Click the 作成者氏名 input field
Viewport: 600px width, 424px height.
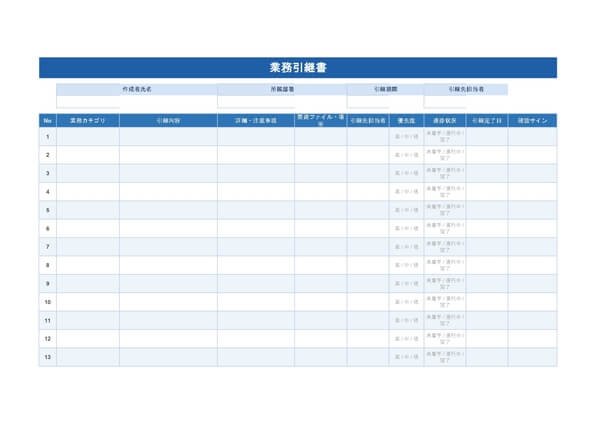136,101
